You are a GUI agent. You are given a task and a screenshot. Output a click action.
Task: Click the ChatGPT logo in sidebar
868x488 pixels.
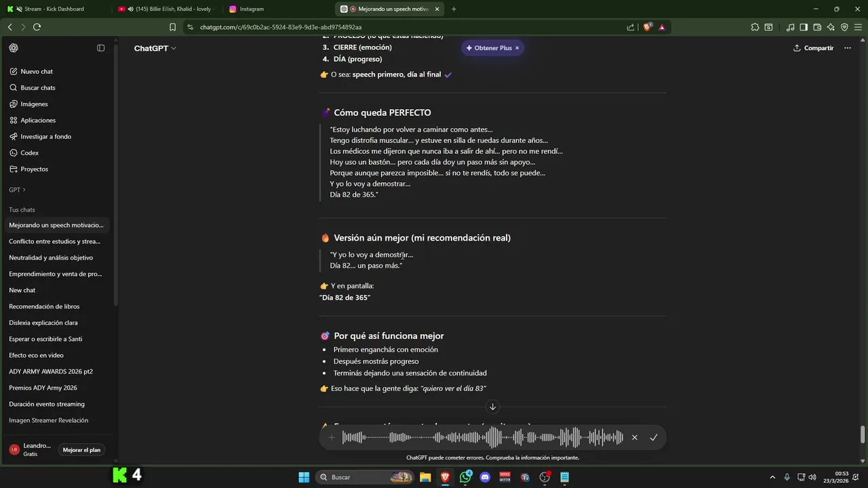pos(14,48)
